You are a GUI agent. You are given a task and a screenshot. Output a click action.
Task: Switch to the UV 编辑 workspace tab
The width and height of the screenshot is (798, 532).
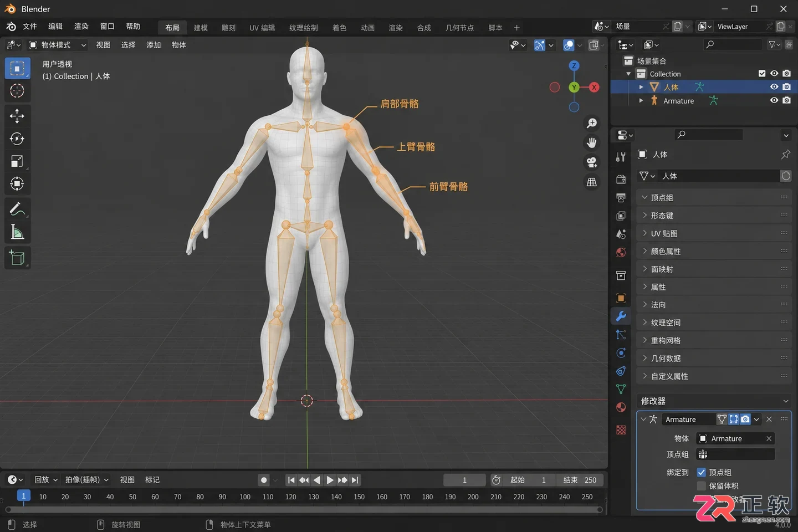point(262,28)
